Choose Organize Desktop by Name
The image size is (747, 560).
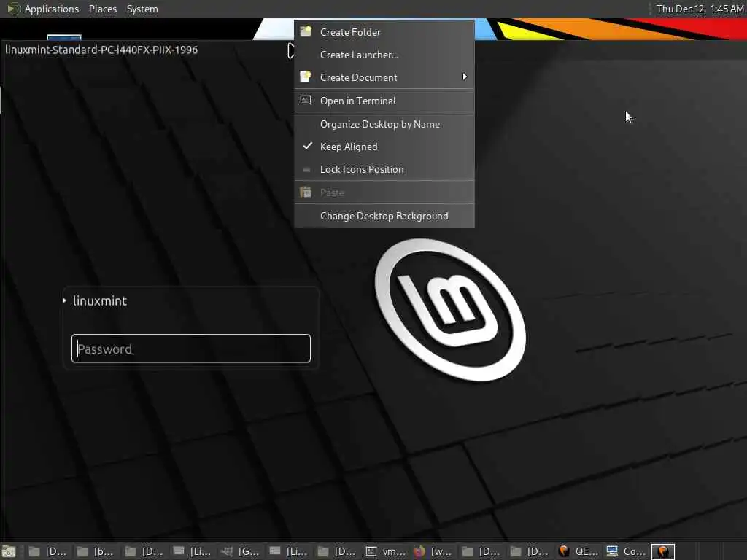click(384, 124)
